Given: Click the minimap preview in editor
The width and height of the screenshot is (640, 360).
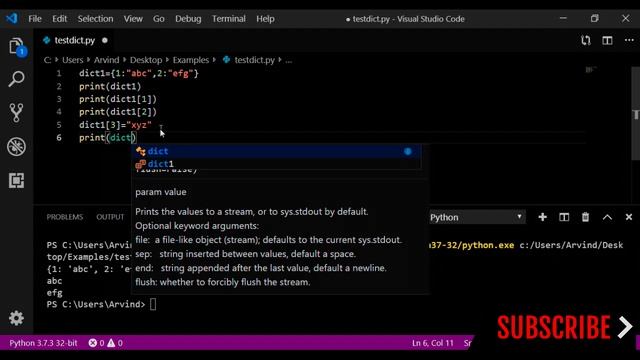Looking at the screenshot, I should tap(591, 70).
